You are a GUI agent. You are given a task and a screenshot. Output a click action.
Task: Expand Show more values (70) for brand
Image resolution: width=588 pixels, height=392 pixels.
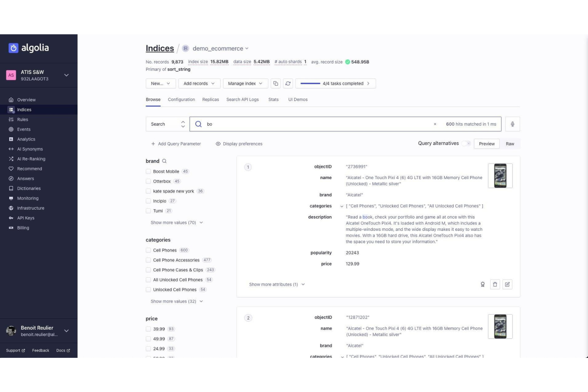point(177,222)
